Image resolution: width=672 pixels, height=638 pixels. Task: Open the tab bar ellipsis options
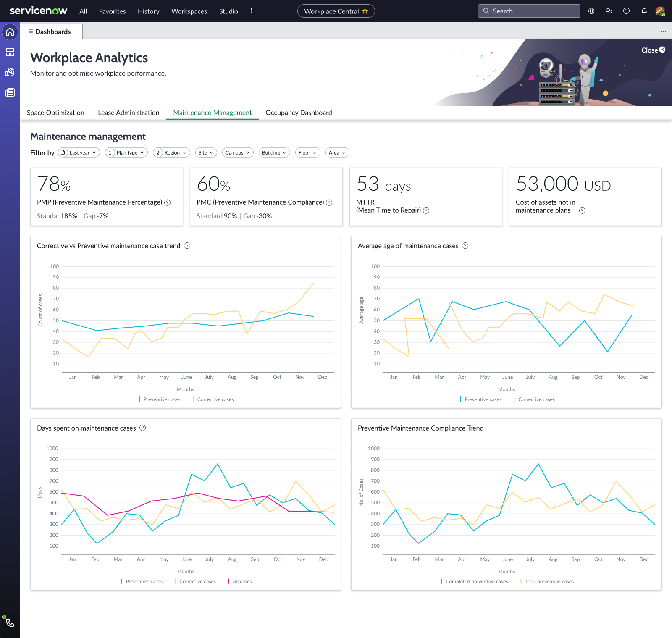[664, 31]
